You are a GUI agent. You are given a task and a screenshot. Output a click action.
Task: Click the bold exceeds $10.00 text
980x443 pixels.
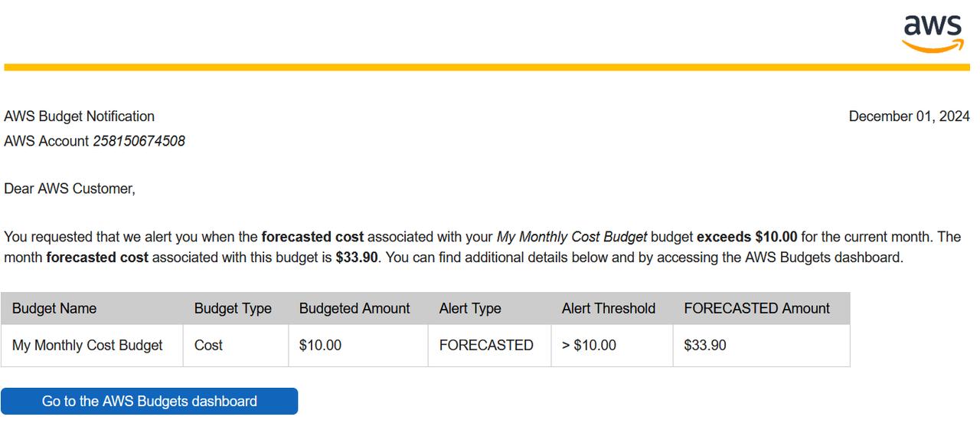[746, 237]
